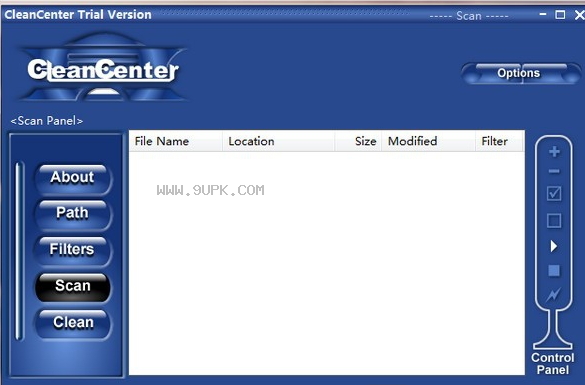Sort by the Modified column header
Viewport: 585px width, 385px height.
(428, 141)
